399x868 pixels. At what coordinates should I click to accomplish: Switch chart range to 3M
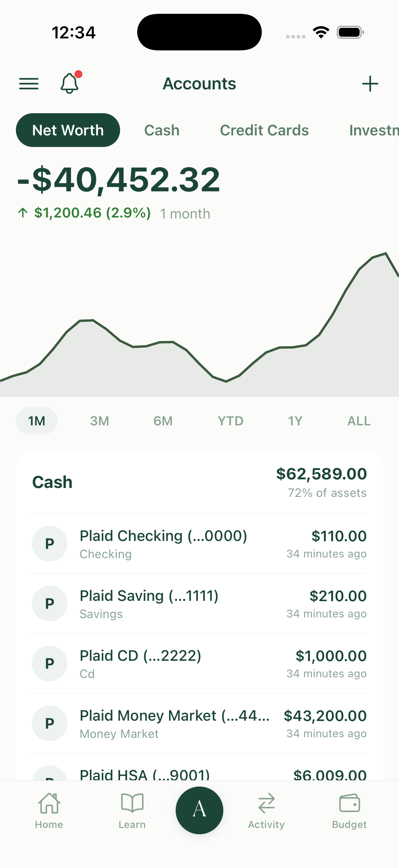point(100,420)
